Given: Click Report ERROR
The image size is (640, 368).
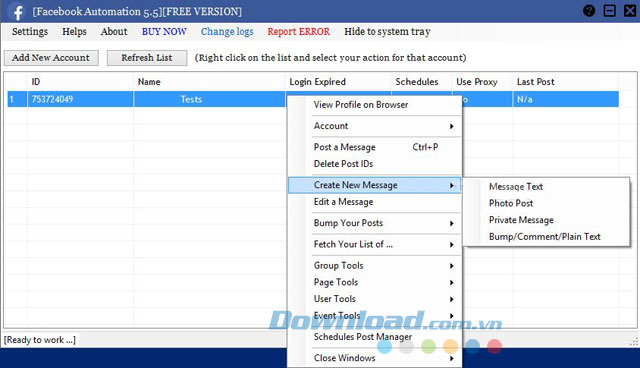Looking at the screenshot, I should [x=298, y=32].
